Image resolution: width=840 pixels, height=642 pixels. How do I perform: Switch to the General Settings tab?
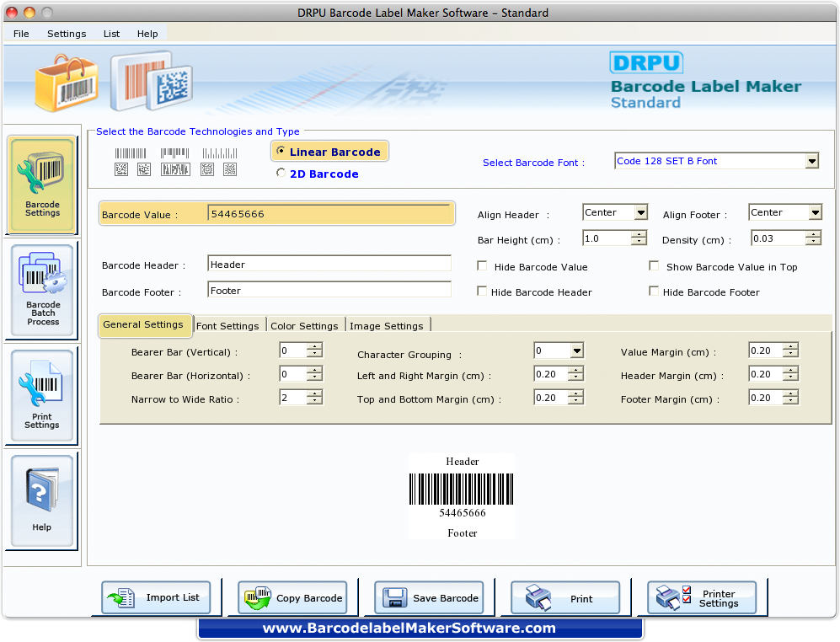143,324
